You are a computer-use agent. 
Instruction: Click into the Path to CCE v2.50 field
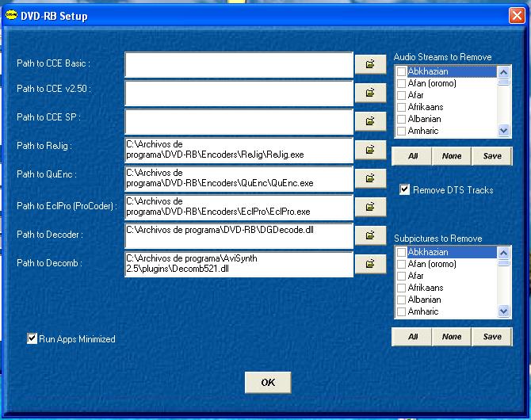pyautogui.click(x=239, y=93)
